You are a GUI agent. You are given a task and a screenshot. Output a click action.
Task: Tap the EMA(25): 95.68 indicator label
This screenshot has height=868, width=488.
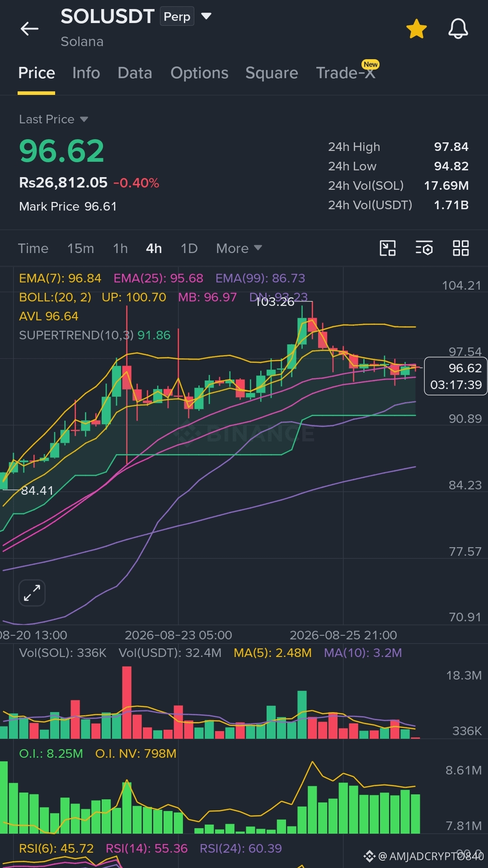click(x=158, y=278)
